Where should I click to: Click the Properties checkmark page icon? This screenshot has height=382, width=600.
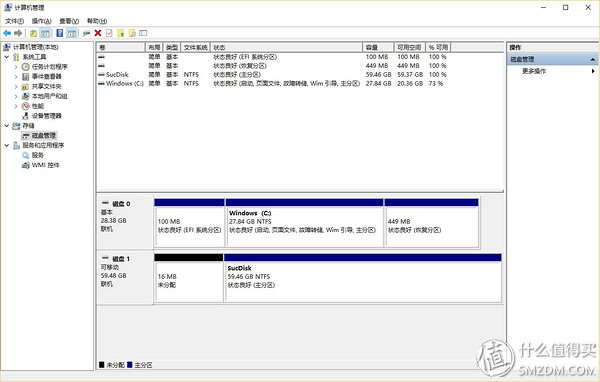click(109, 33)
